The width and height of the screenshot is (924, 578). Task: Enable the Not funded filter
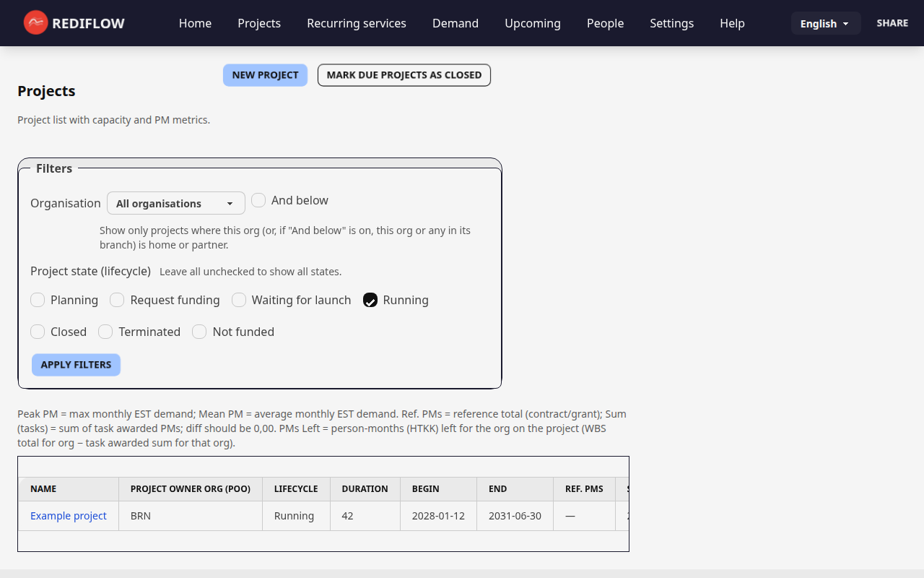click(x=199, y=332)
